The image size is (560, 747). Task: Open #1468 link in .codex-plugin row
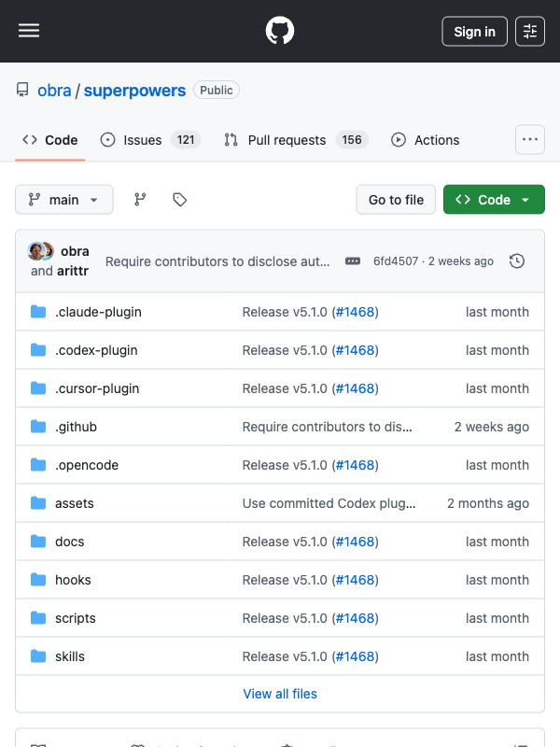355,350
